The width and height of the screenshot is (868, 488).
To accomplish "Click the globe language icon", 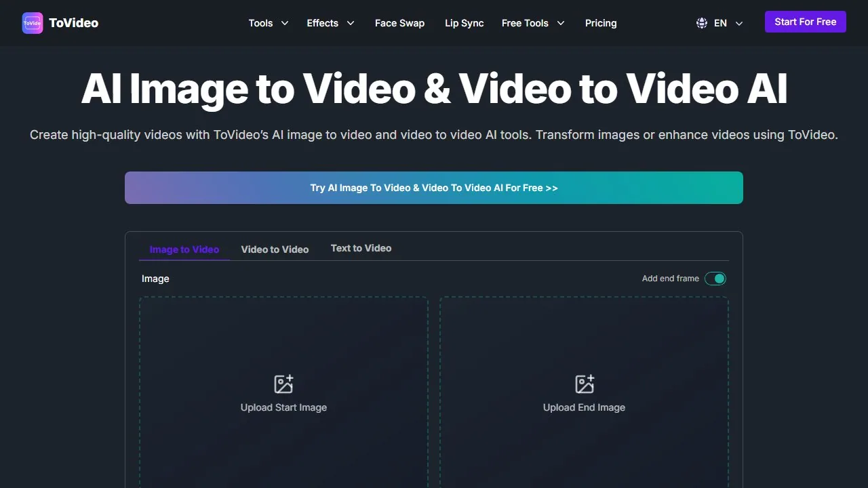I will point(702,23).
